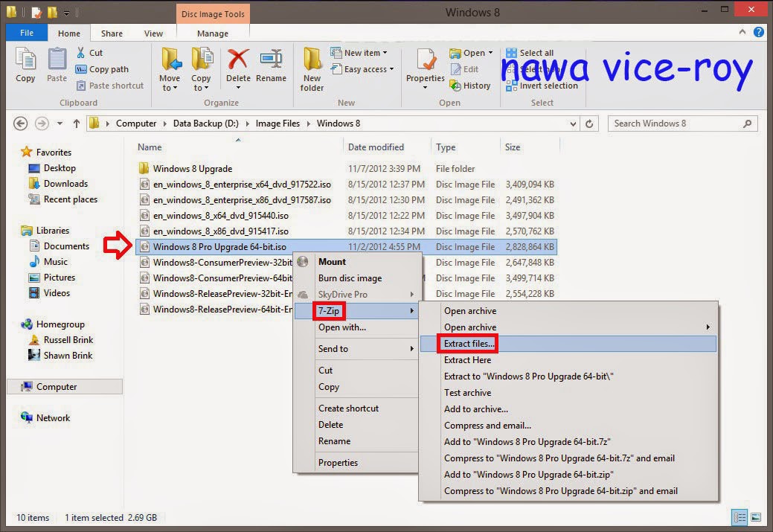Click the Edit ribbon button

[464, 69]
